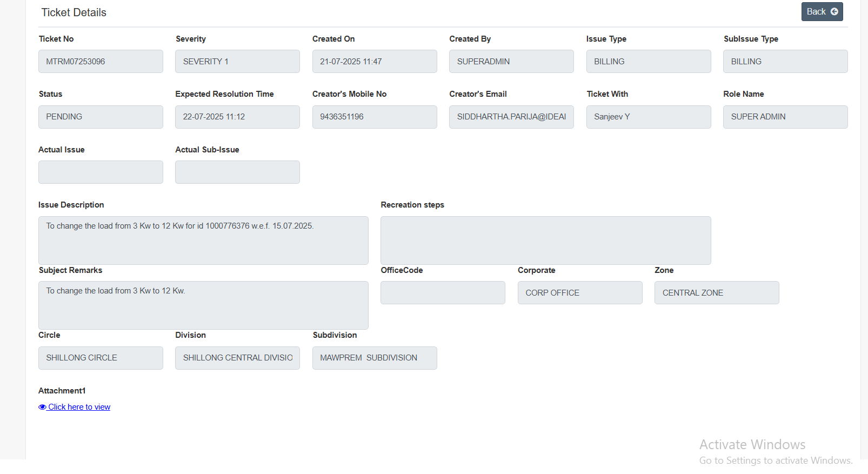Click the Issue Type BILLING field
868x474 pixels.
click(649, 62)
